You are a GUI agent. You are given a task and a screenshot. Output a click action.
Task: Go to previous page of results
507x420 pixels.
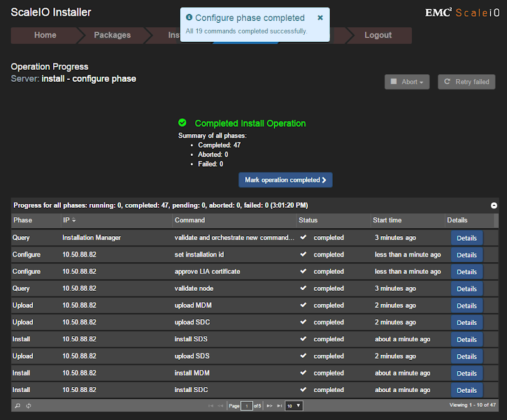(221, 406)
